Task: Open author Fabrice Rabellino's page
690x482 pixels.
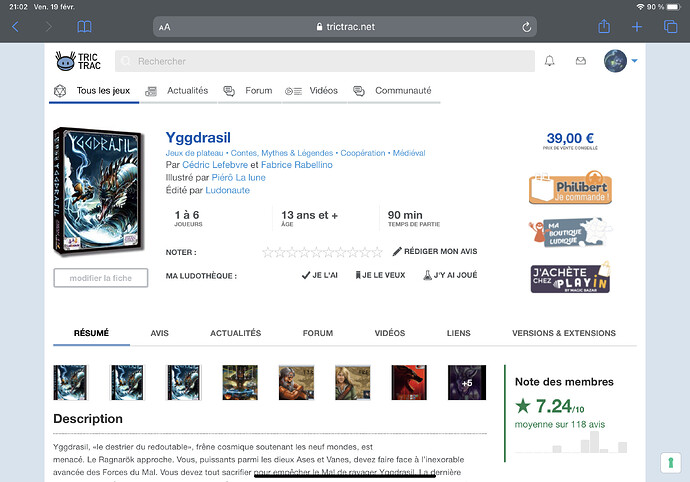Action: (297, 165)
